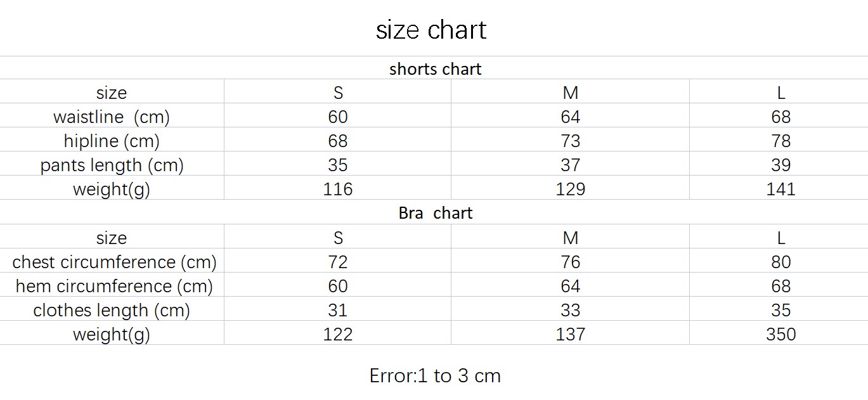Select shorts weight value 129
The height and width of the screenshot is (400, 868).
(570, 189)
